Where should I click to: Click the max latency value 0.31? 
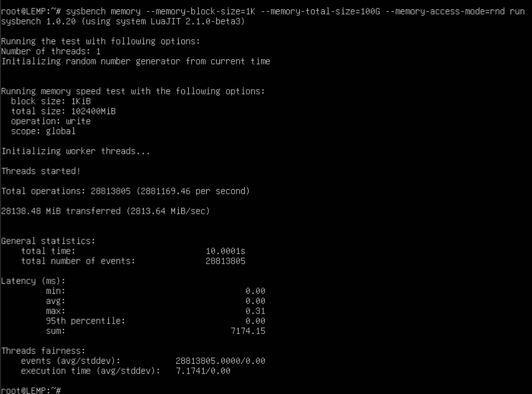point(255,311)
